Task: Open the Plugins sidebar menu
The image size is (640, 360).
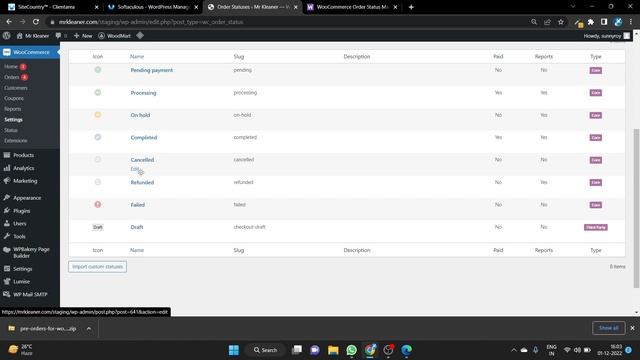Action: point(22,211)
